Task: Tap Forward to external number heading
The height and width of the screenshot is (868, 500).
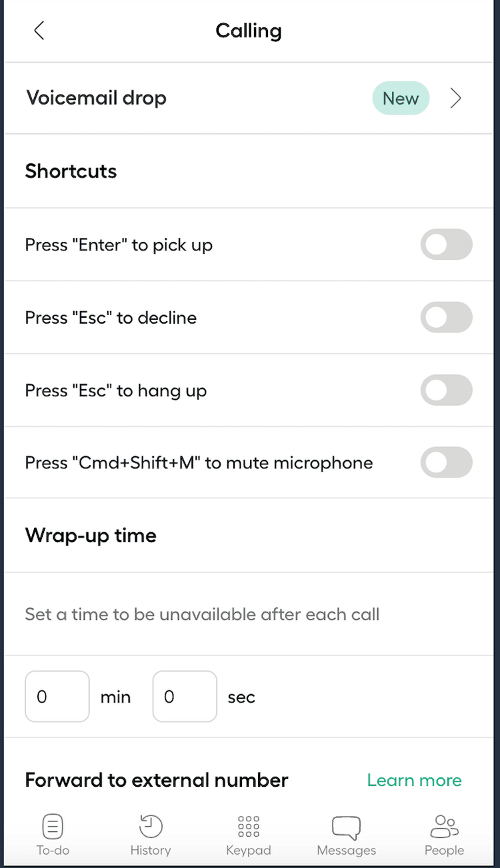Action: [x=156, y=780]
